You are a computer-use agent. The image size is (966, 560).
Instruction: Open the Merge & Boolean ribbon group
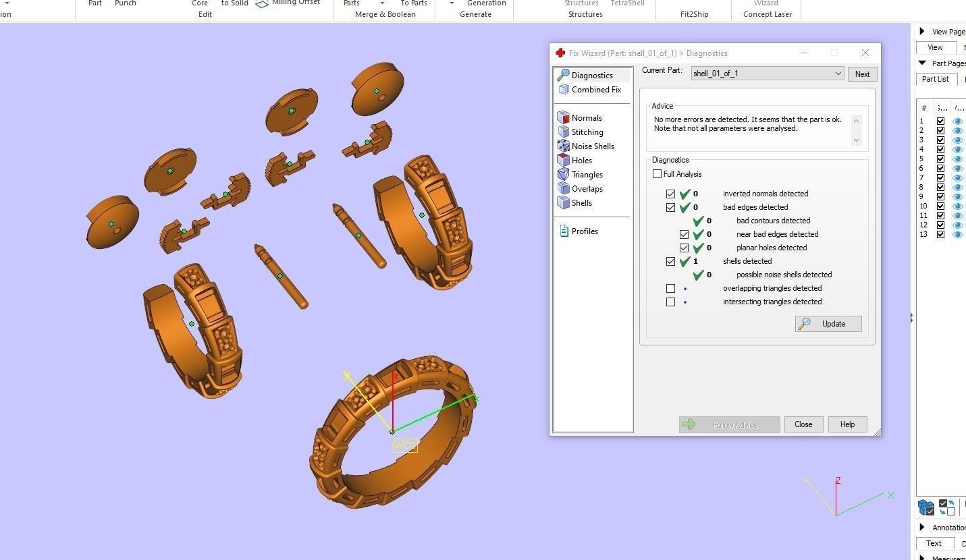pyautogui.click(x=385, y=14)
